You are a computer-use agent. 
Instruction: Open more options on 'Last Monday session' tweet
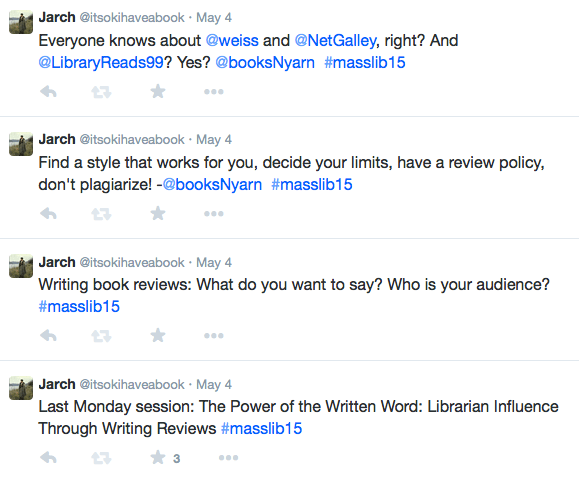(x=229, y=458)
